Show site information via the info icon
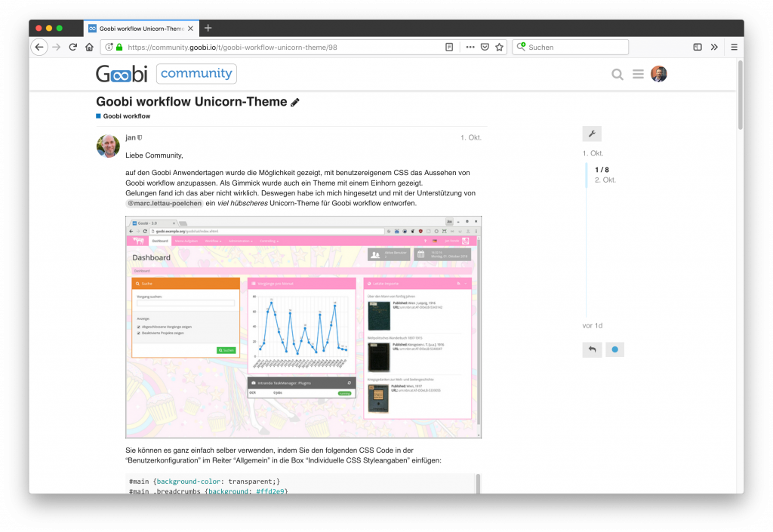The height and width of the screenshot is (532, 773). tap(109, 48)
